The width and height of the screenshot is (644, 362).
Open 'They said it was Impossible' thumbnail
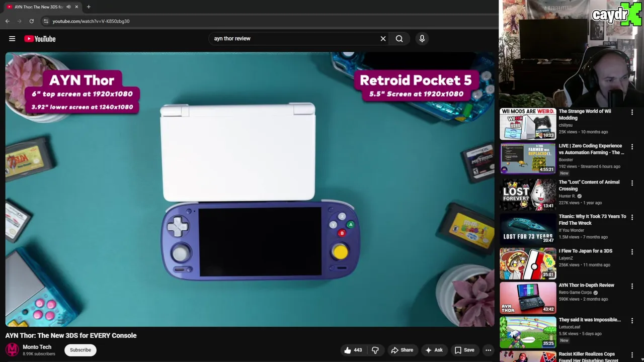pos(528,332)
